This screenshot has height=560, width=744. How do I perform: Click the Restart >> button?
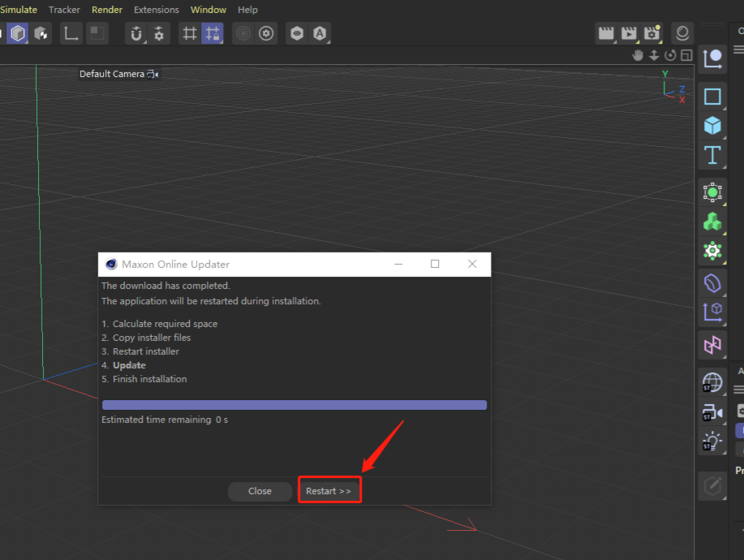(x=329, y=491)
